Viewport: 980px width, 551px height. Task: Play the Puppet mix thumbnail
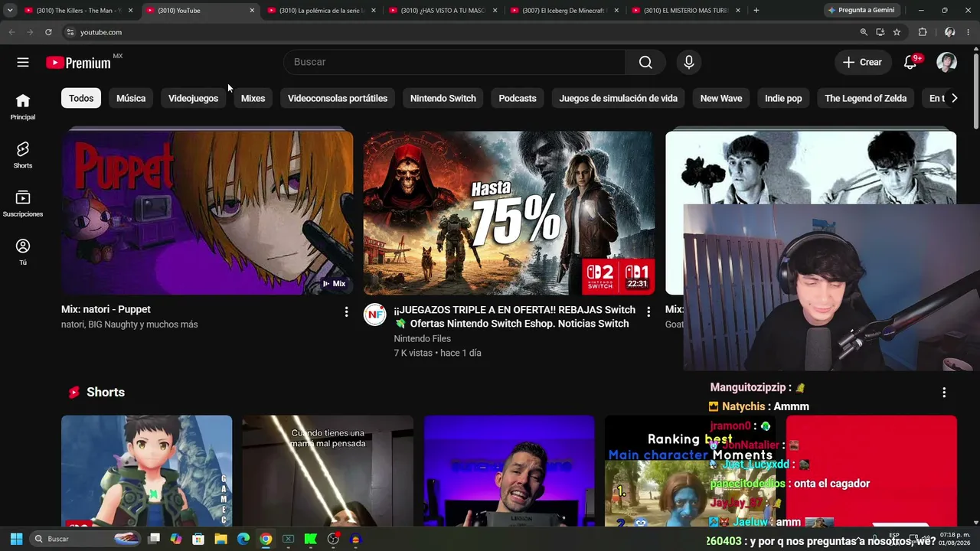tap(207, 213)
